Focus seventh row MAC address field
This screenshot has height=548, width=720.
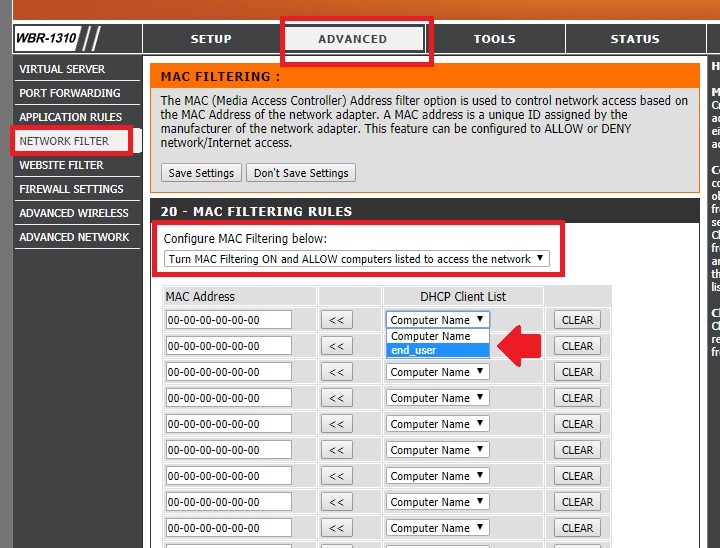228,476
